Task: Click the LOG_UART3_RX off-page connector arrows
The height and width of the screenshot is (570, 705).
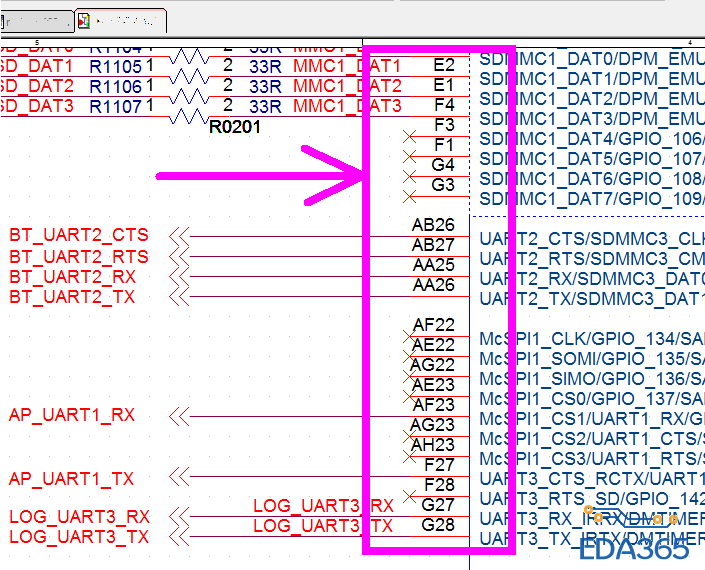Action: coord(179,517)
